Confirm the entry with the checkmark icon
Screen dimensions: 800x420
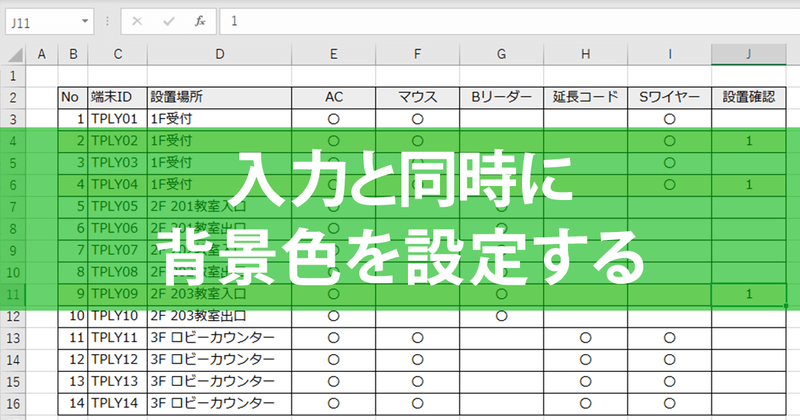coord(168,21)
